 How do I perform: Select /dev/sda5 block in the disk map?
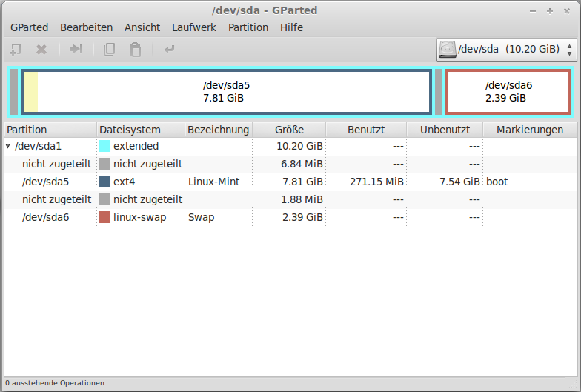click(227, 92)
